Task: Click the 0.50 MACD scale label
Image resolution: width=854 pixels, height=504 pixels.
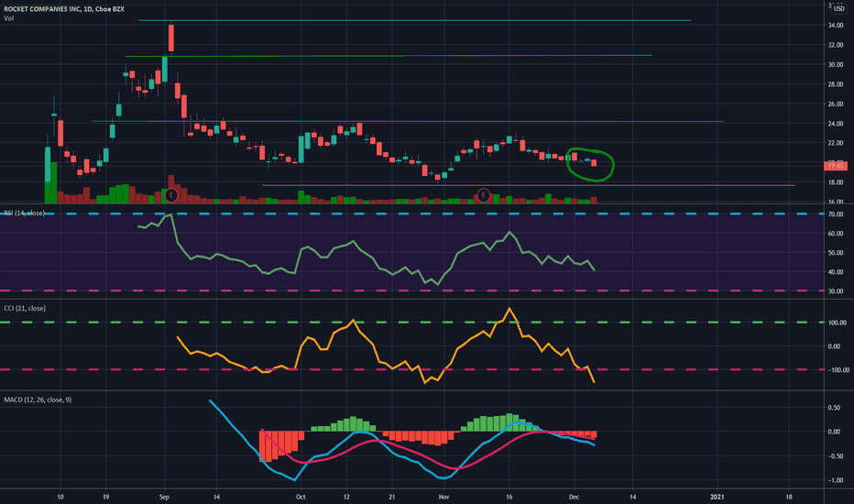Action: (834, 408)
